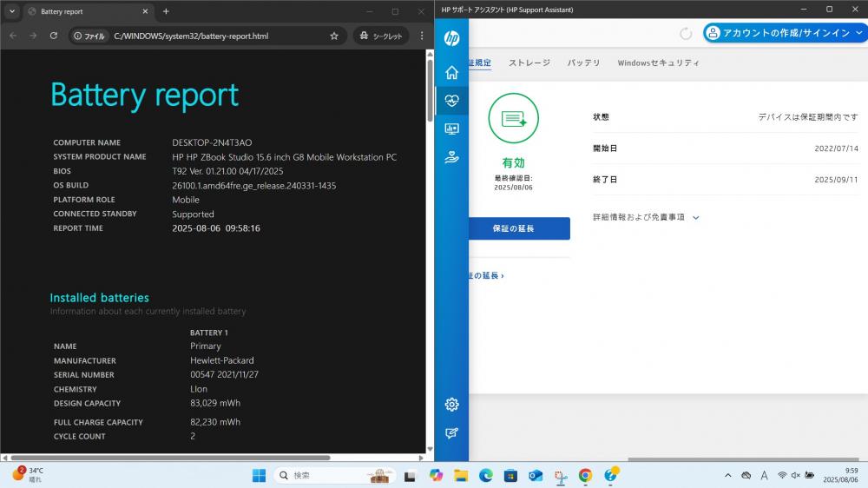The image size is (868, 488).
Task: Open the device monitor sidebar icon
Action: pos(451,129)
